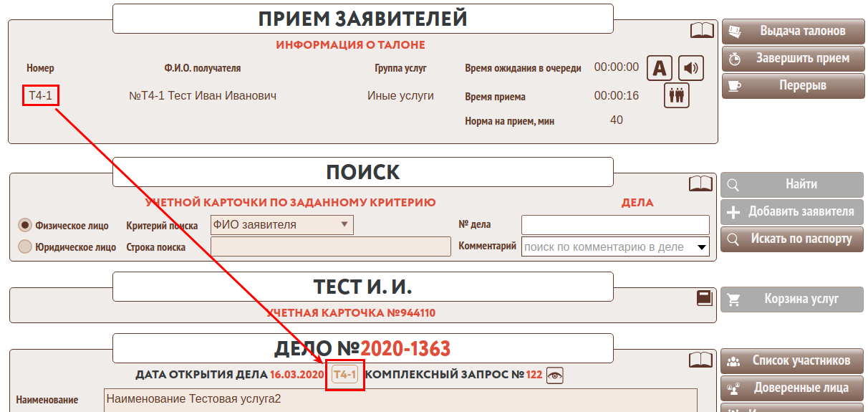868x412 pixels.
Task: Click the people group icon below speaker
Action: [676, 95]
